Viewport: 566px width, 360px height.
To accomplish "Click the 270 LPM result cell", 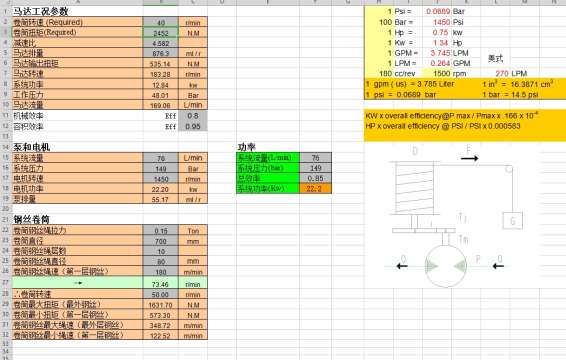I will pos(502,73).
